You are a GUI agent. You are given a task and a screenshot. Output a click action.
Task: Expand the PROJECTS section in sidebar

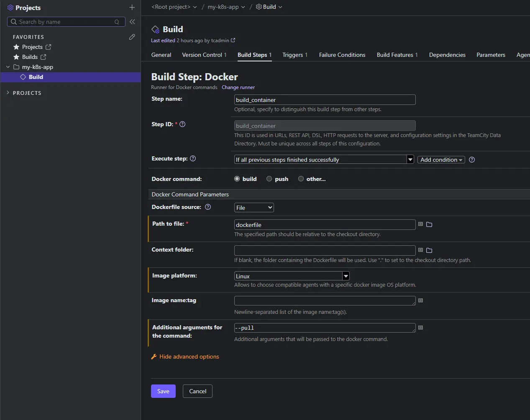pos(8,93)
